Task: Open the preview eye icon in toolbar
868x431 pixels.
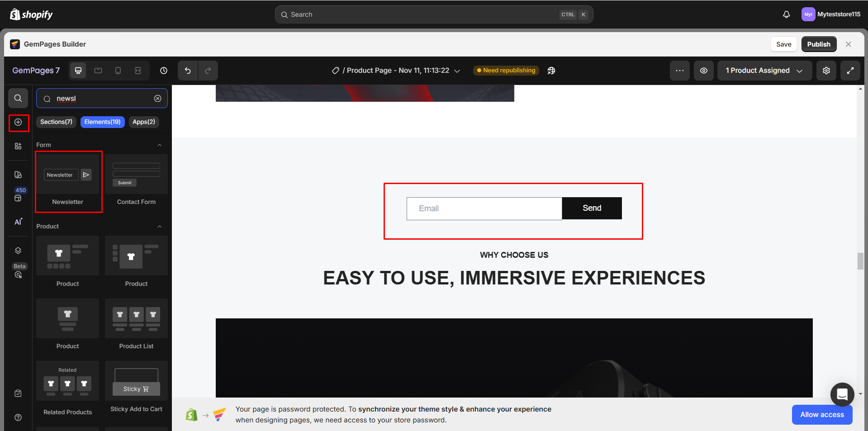Action: (703, 71)
